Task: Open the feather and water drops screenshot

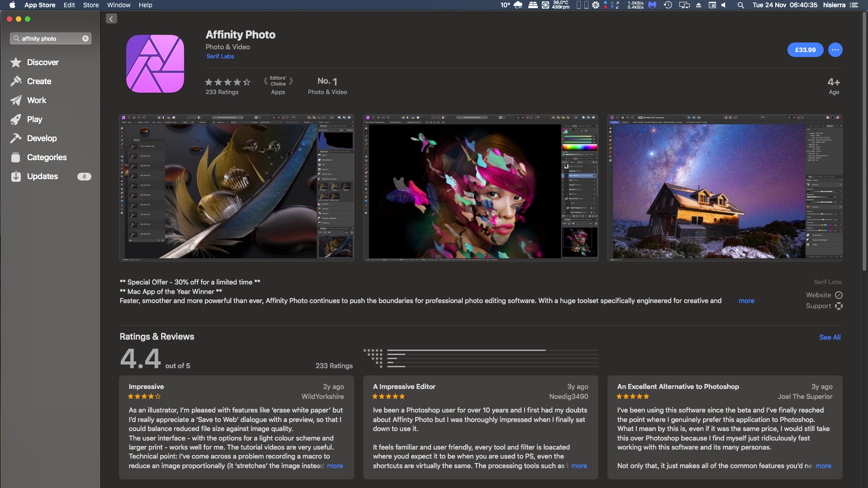Action: [x=237, y=188]
